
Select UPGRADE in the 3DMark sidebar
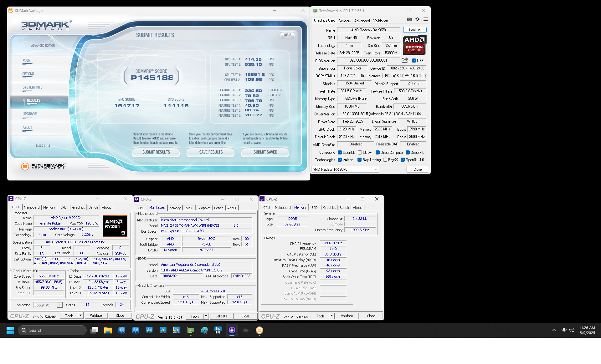30,114
